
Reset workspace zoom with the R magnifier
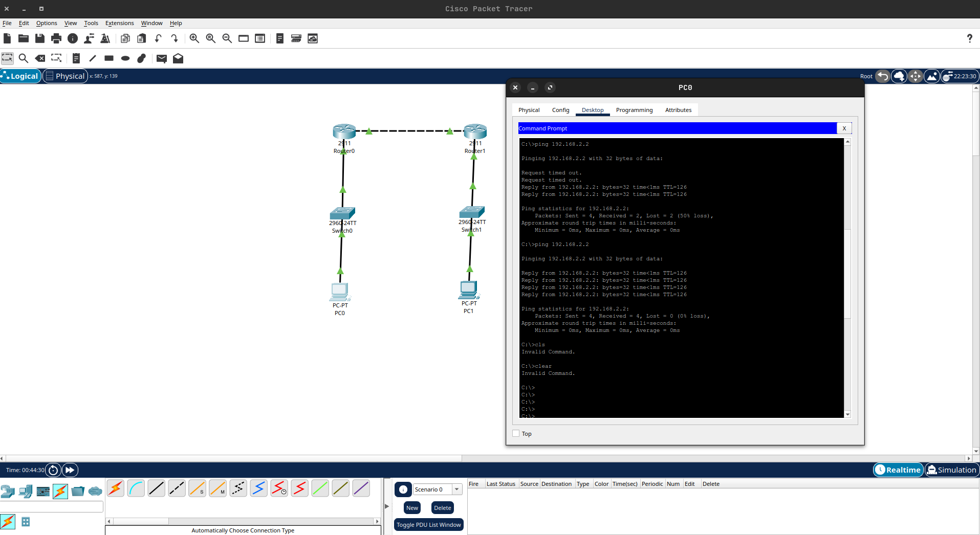coord(211,38)
